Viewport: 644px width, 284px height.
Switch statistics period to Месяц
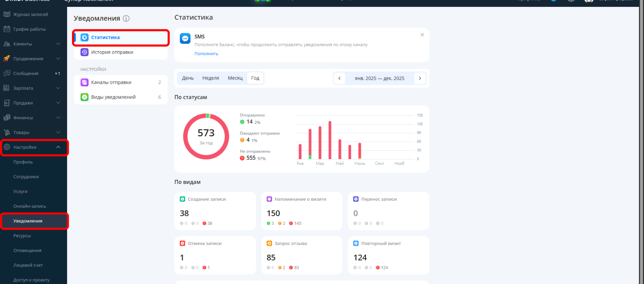[235, 78]
